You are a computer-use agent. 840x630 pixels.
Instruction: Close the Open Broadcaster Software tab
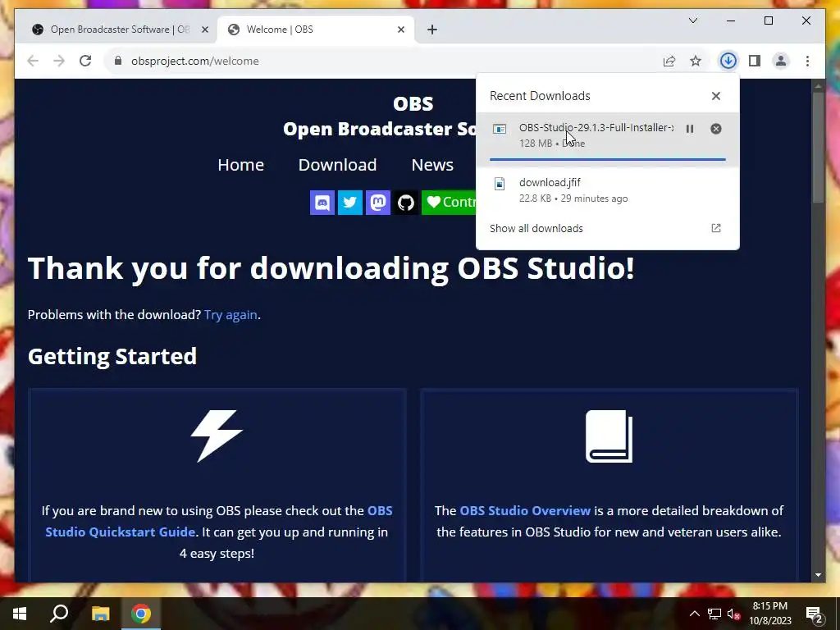pyautogui.click(x=204, y=30)
